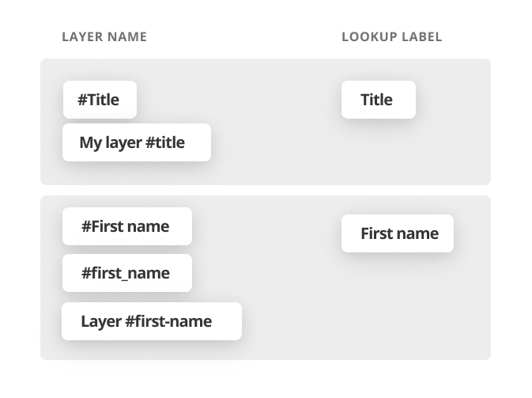This screenshot has width=532, height=398.
Task: Click the LOOKUP LABEL column header
Action: (391, 37)
